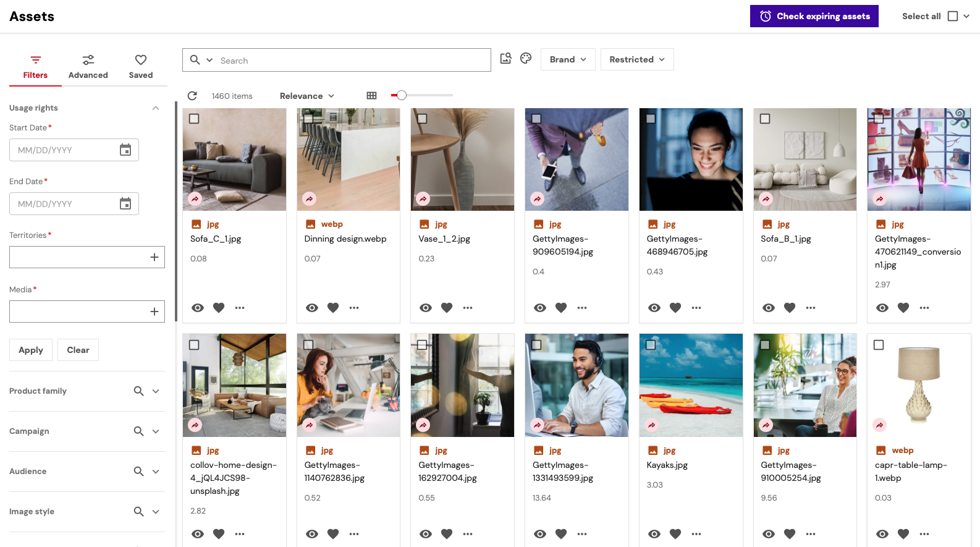The height and width of the screenshot is (547, 980).
Task: Click share badge on Kayaks.jpg thumbnail
Action: 652,425
